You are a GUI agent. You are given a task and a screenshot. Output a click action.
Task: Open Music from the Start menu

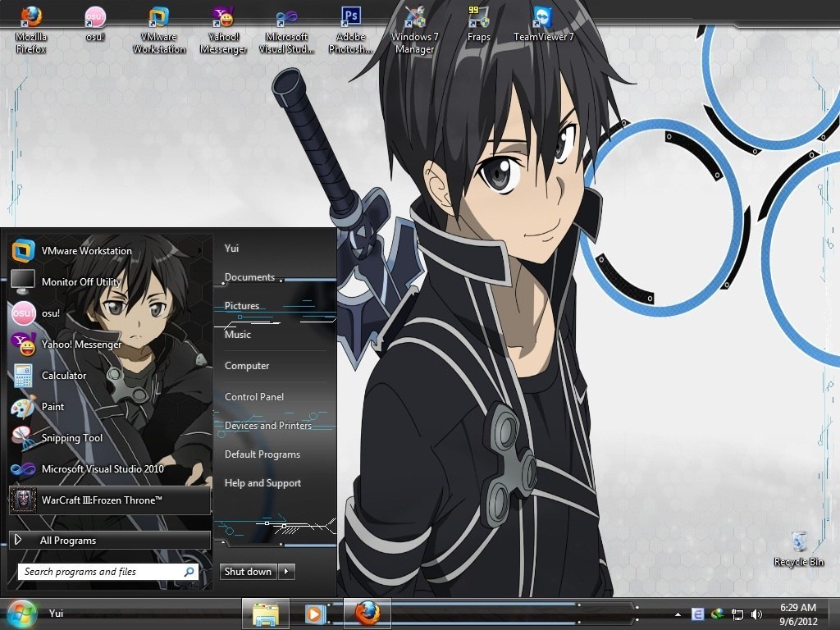237,335
